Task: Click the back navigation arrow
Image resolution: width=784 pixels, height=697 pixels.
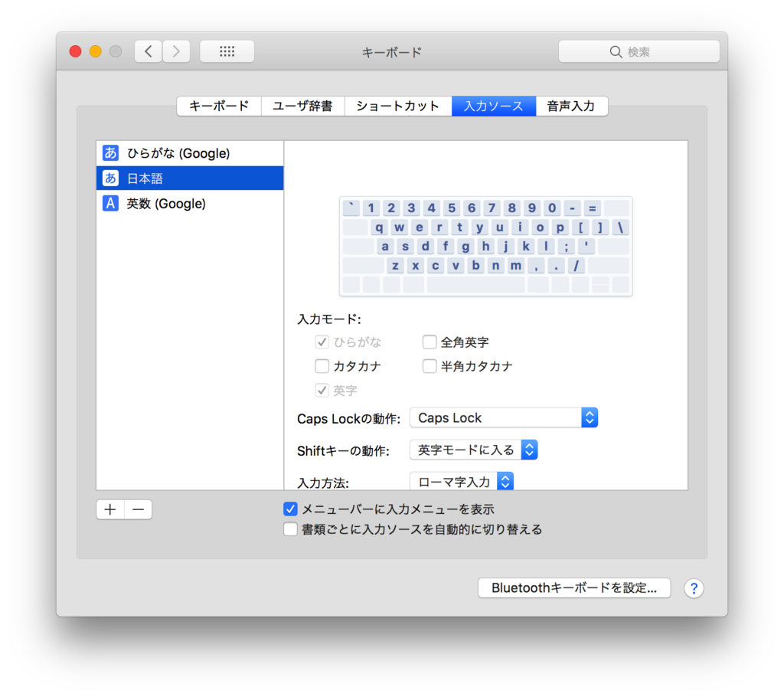Action: click(x=148, y=51)
